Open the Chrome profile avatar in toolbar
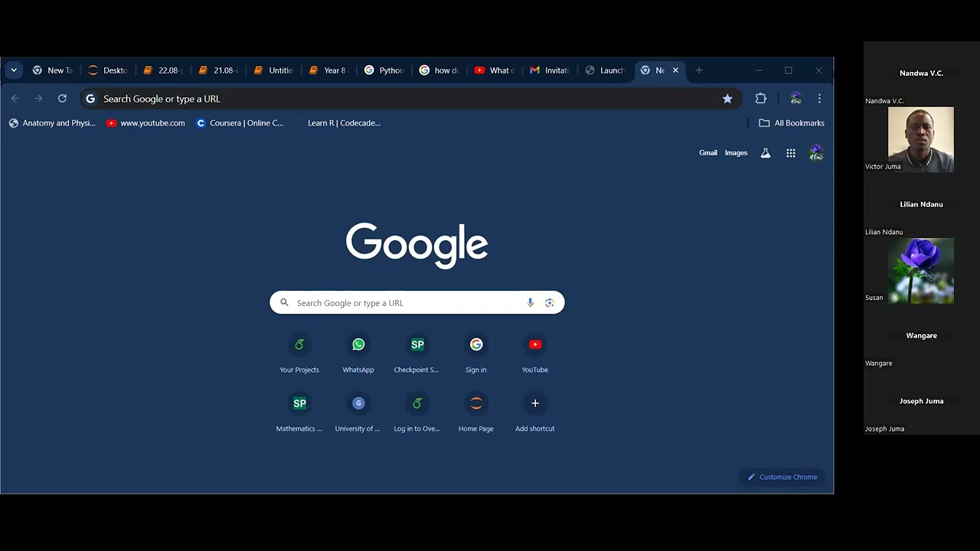The height and width of the screenshot is (551, 980). tap(795, 99)
